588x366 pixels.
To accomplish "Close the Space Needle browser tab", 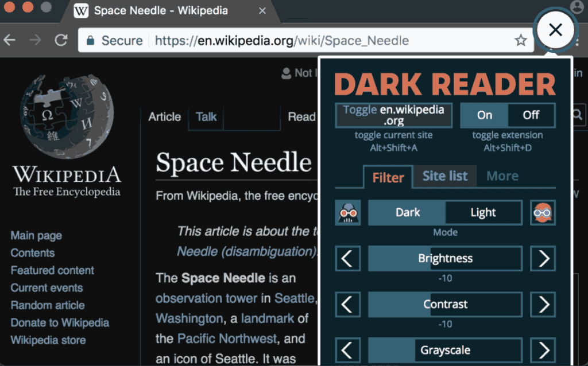I will pos(262,11).
